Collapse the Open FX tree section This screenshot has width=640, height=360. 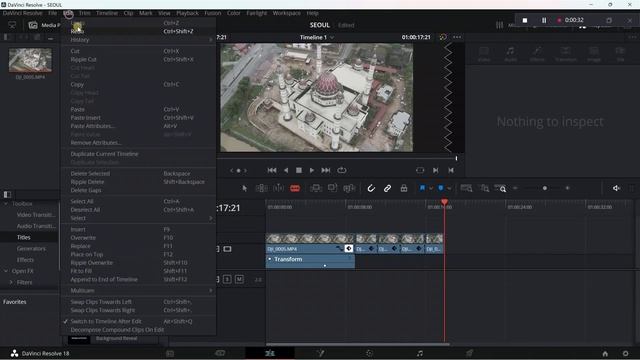6,271
